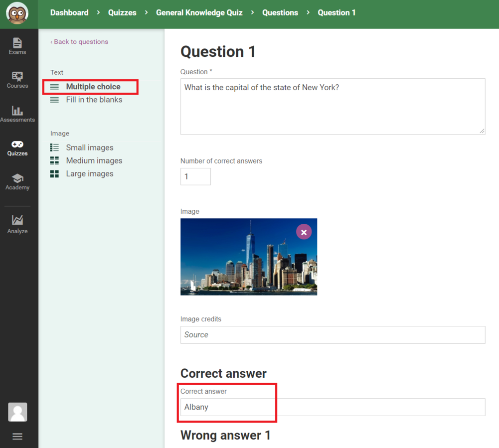The width and height of the screenshot is (499, 448).
Task: Click the Image credits Source field
Action: coord(333,335)
